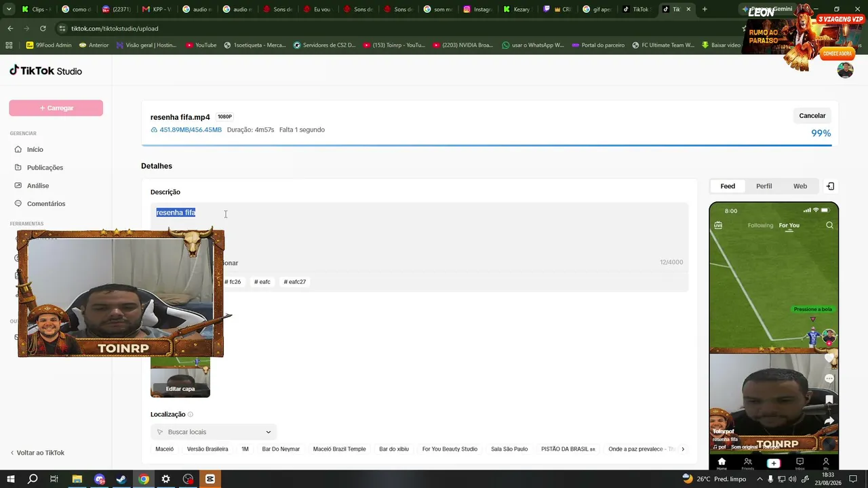The height and width of the screenshot is (488, 868).
Task: Add the #eafc hashtag suggestion
Action: tap(262, 282)
